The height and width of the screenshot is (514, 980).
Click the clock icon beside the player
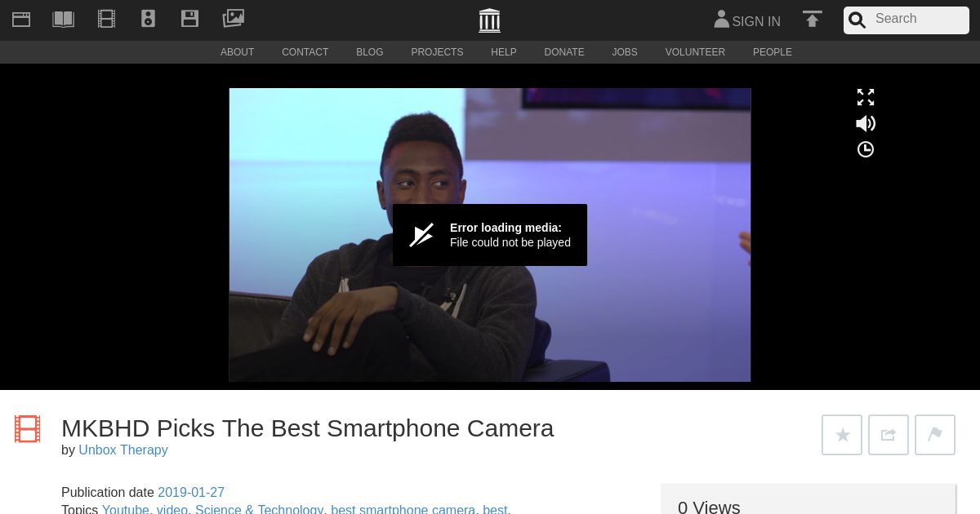[x=866, y=149]
